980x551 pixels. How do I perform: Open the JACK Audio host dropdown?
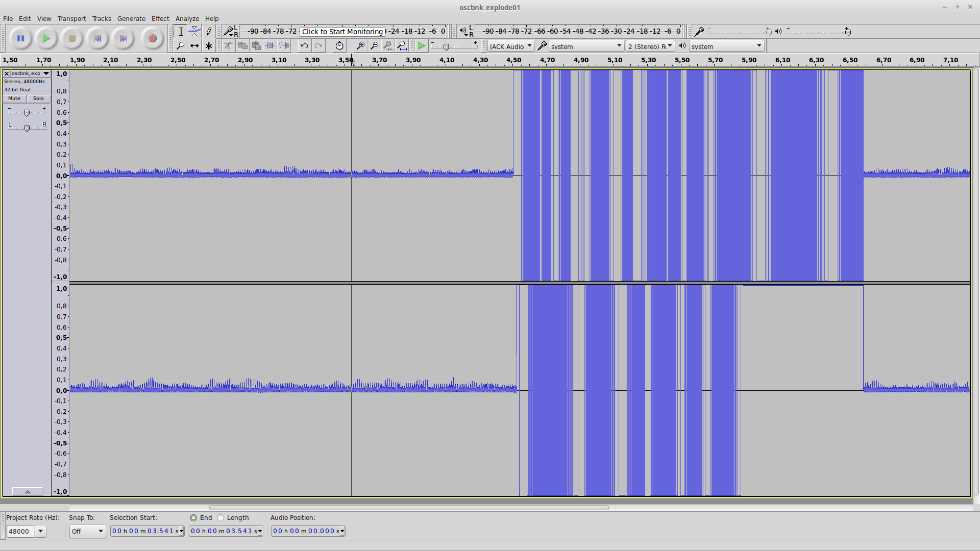pos(511,46)
